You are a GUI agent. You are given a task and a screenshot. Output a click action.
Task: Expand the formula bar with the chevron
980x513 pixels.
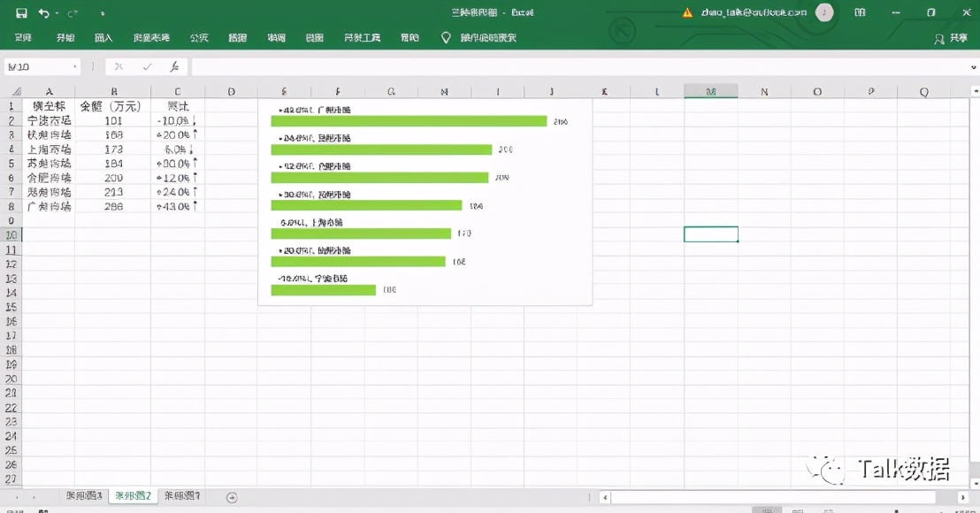click(x=973, y=67)
